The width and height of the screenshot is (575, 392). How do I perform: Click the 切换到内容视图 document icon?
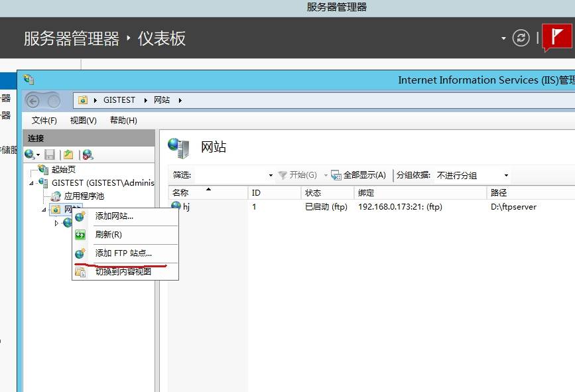click(x=80, y=272)
